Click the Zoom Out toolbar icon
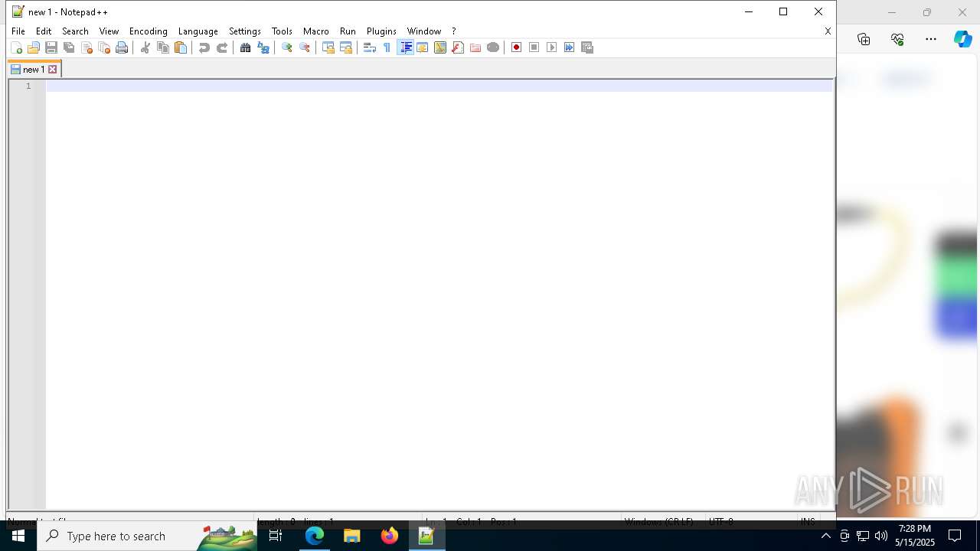This screenshot has width=980, height=551. 305,47
